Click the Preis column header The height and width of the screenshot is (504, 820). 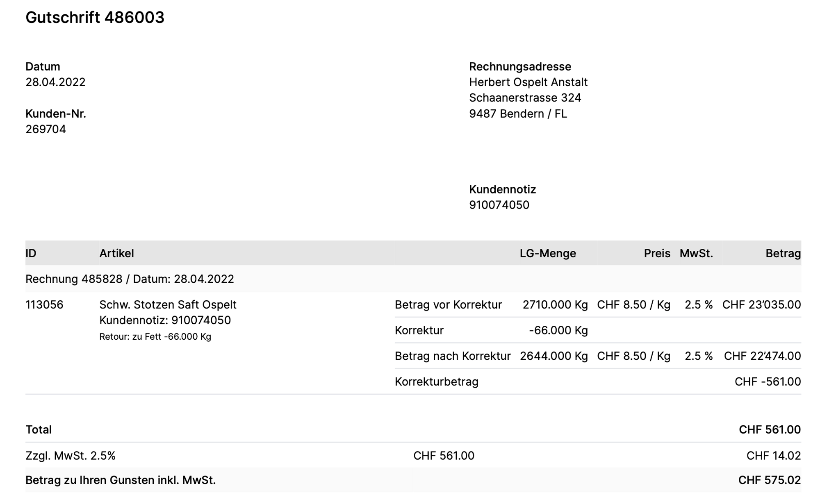click(657, 254)
